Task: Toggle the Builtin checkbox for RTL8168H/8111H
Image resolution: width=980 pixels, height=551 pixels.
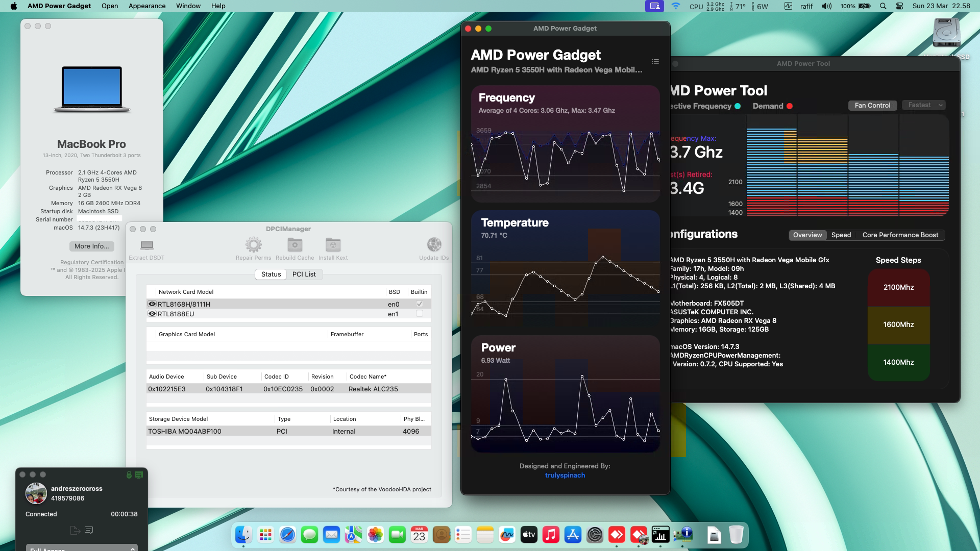Action: (420, 304)
